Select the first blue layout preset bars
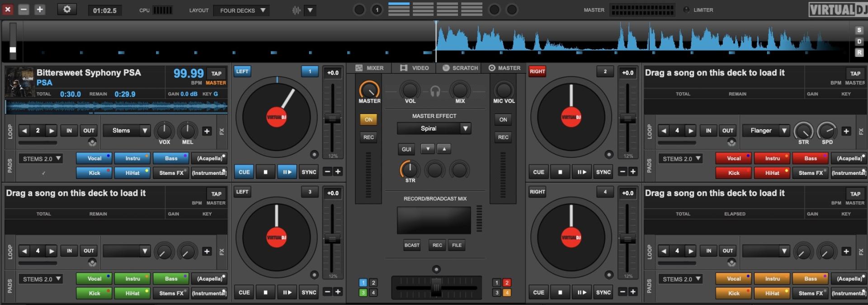The height and width of the screenshot is (305, 868). (399, 9)
